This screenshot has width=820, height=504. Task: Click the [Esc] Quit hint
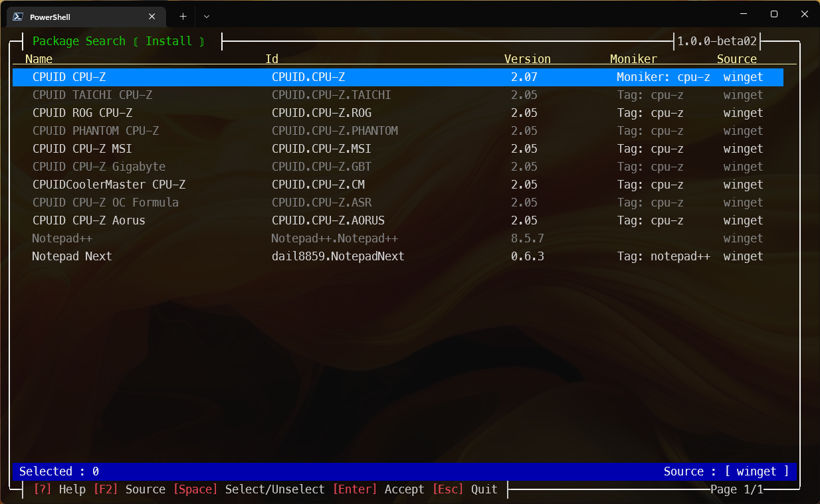click(x=464, y=489)
